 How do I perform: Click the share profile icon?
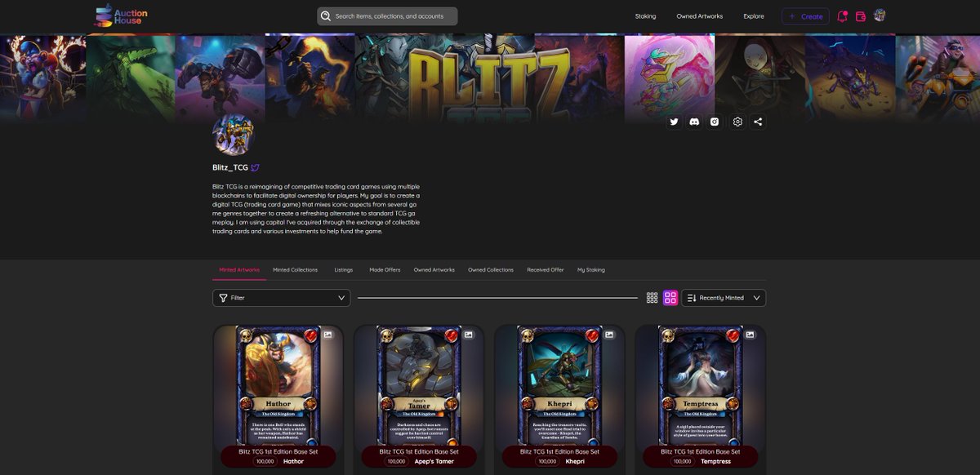pyautogui.click(x=758, y=122)
